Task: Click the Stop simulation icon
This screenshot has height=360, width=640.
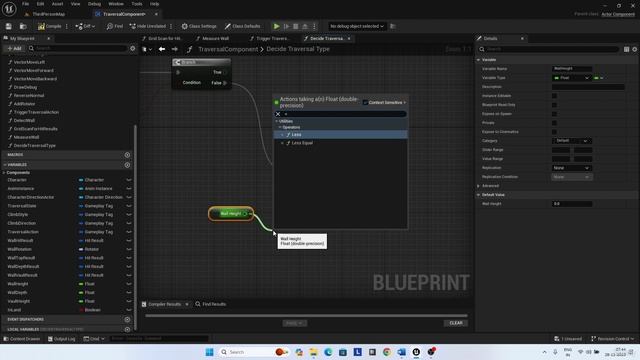Action: coord(296,26)
